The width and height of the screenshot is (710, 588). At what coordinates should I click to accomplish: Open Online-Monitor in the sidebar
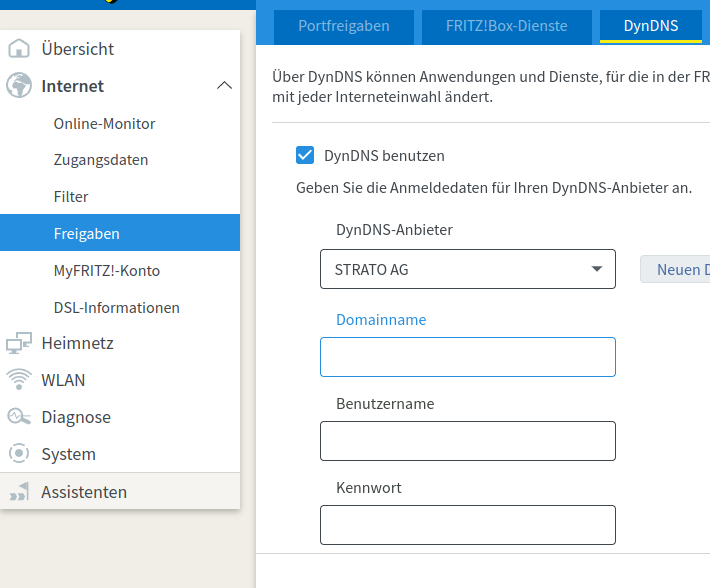[104, 123]
